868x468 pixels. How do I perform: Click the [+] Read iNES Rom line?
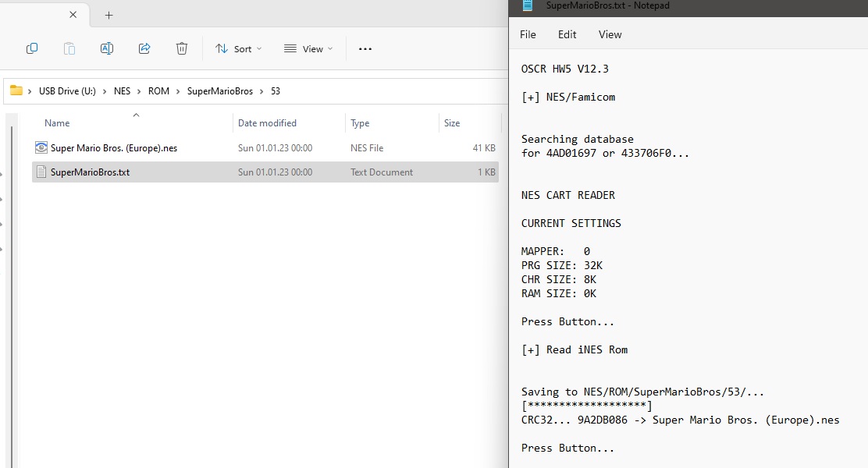[575, 349]
